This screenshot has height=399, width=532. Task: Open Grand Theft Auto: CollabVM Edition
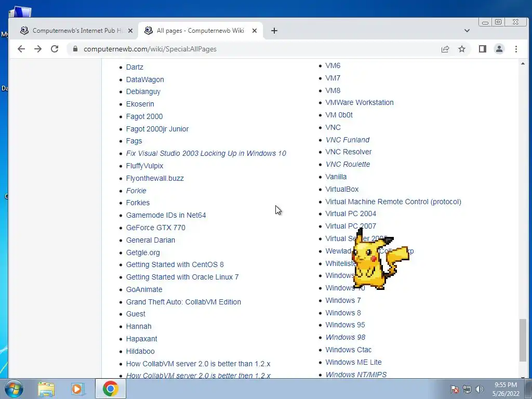(183, 302)
